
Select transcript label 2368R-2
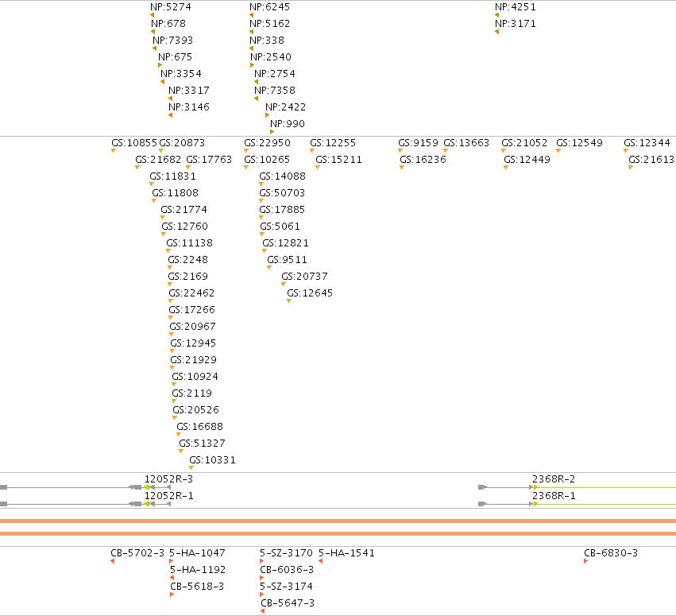click(554, 479)
